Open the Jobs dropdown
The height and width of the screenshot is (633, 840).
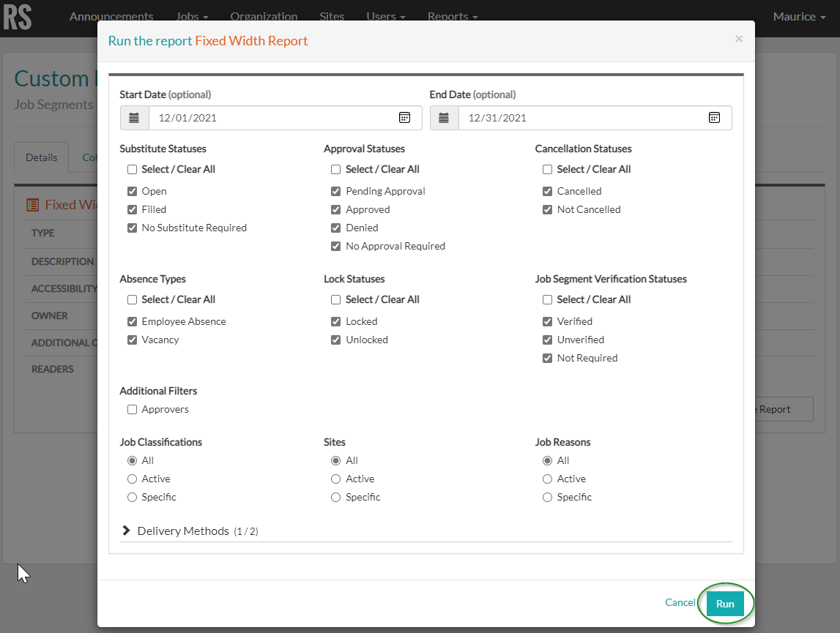(x=191, y=16)
